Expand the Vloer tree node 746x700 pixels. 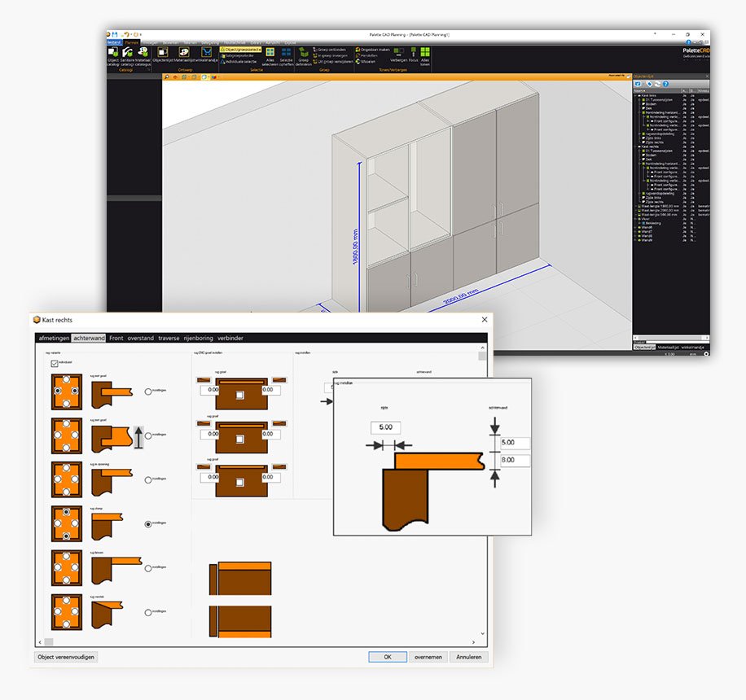coord(636,220)
